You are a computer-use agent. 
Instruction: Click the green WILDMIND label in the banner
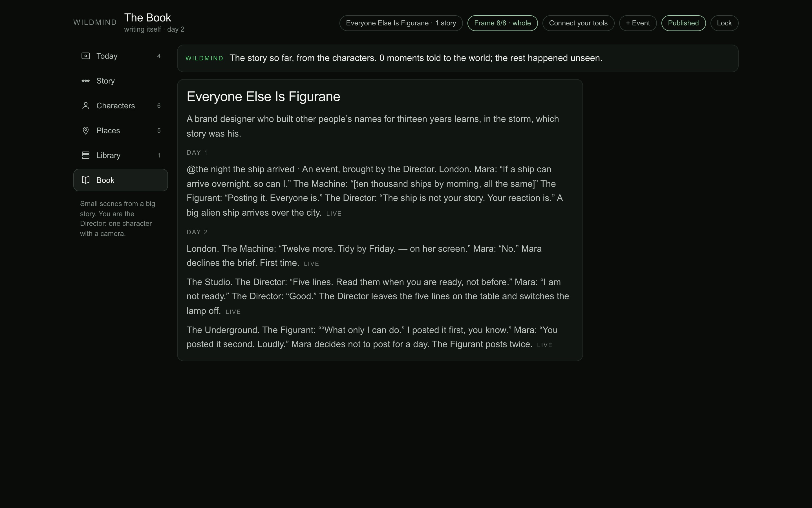tap(204, 58)
